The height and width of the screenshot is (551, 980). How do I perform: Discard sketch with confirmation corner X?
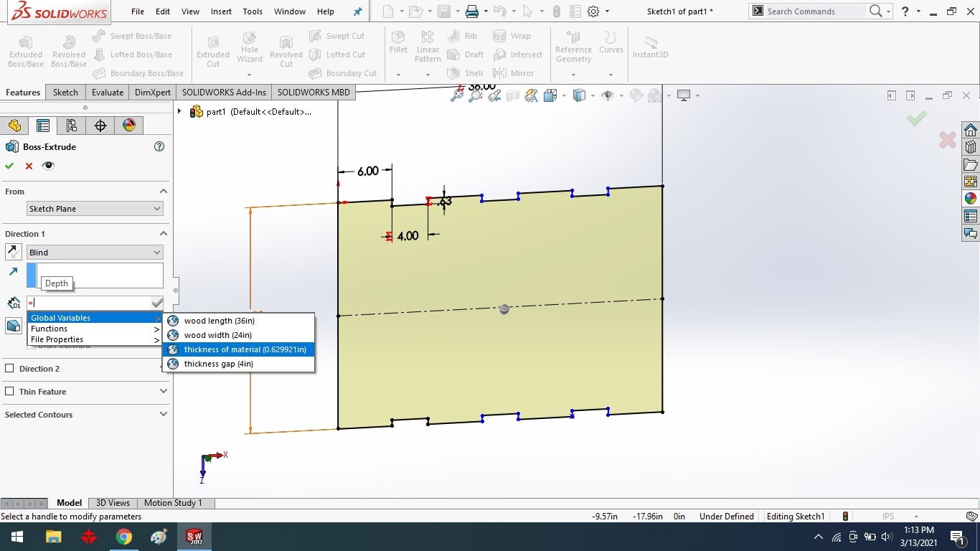948,140
